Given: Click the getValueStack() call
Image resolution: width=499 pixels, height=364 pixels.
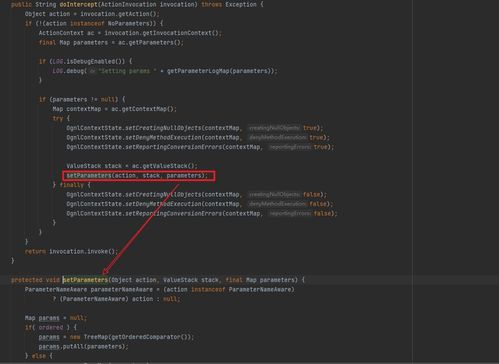Looking at the screenshot, I should pyautogui.click(x=170, y=166).
